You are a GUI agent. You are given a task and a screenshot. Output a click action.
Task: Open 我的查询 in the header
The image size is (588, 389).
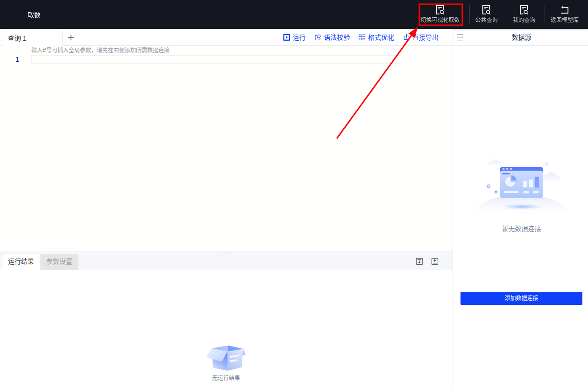(x=524, y=10)
